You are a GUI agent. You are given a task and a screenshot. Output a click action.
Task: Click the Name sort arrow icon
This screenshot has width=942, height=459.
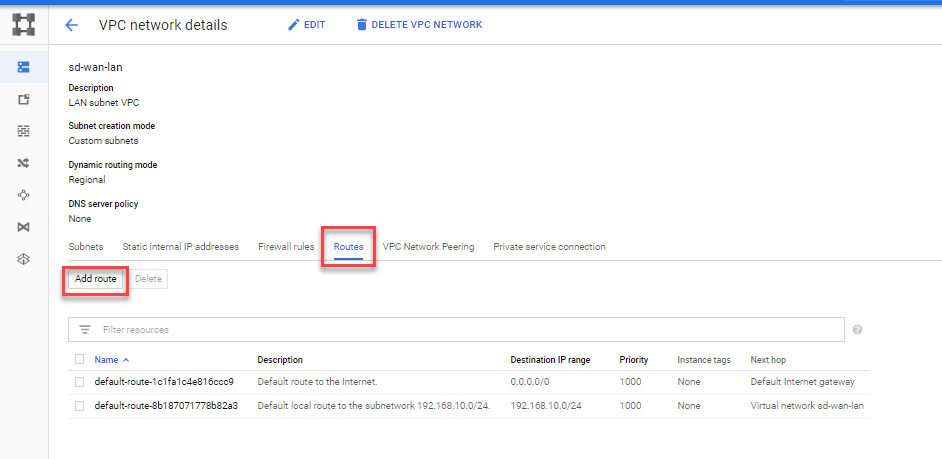click(126, 360)
